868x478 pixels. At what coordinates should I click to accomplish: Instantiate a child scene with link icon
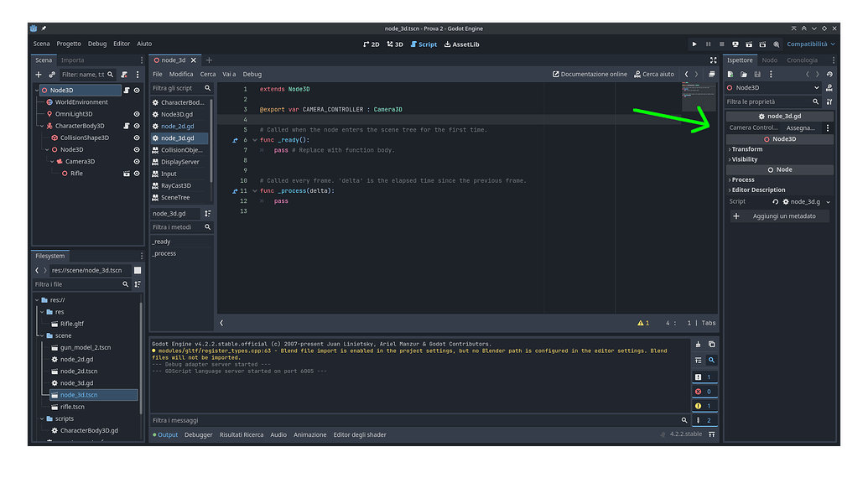51,74
